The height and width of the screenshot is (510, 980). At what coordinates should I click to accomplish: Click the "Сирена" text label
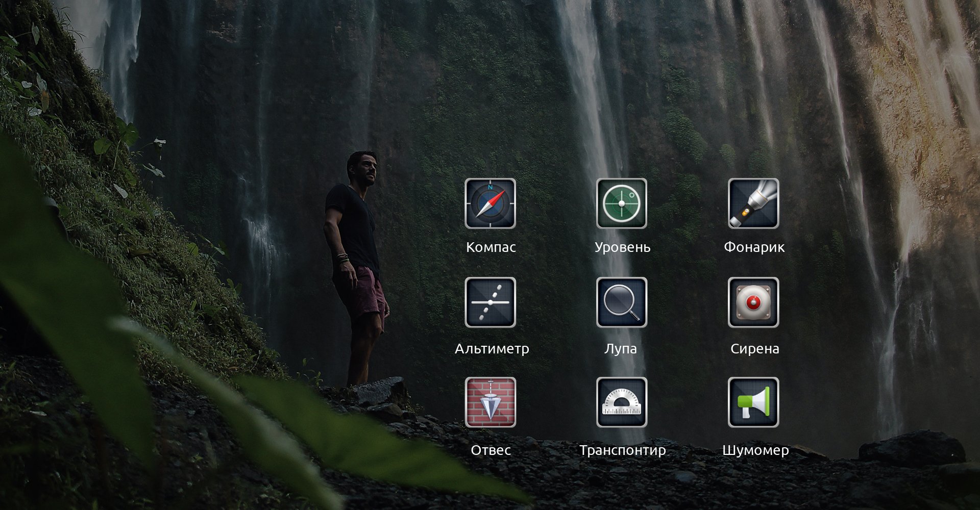click(x=755, y=349)
